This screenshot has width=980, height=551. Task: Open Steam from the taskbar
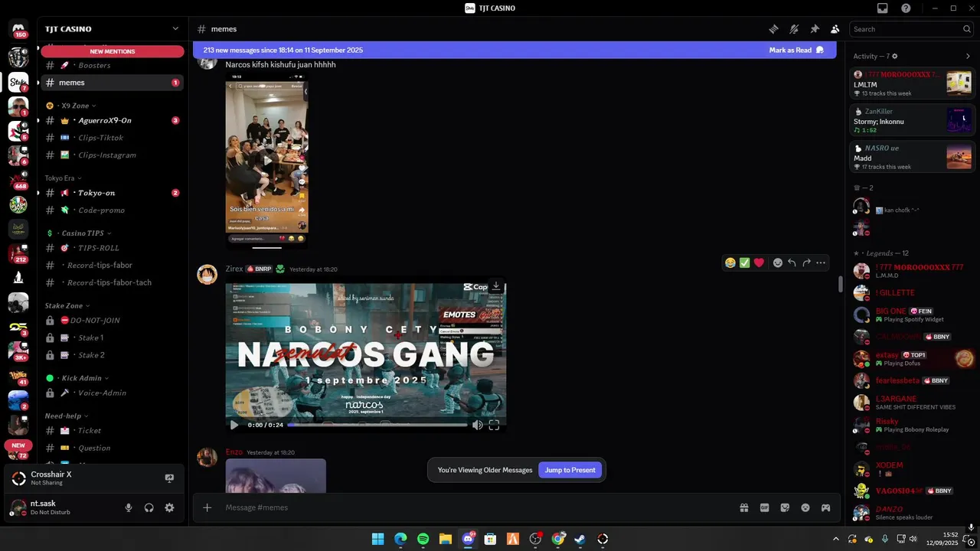pos(580,539)
